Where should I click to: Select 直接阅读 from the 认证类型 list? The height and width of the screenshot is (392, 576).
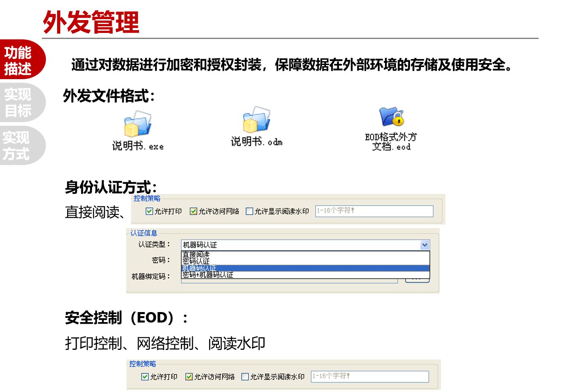coord(196,255)
